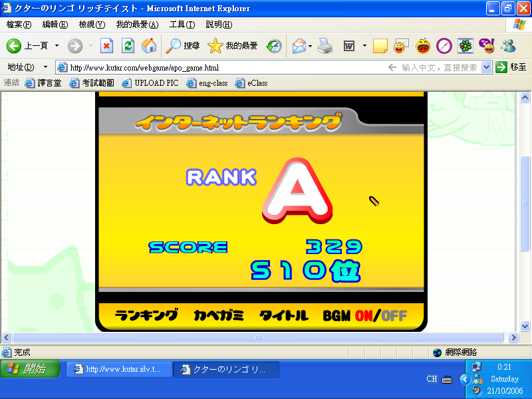Open the 工具(T) menu

[x=182, y=25]
